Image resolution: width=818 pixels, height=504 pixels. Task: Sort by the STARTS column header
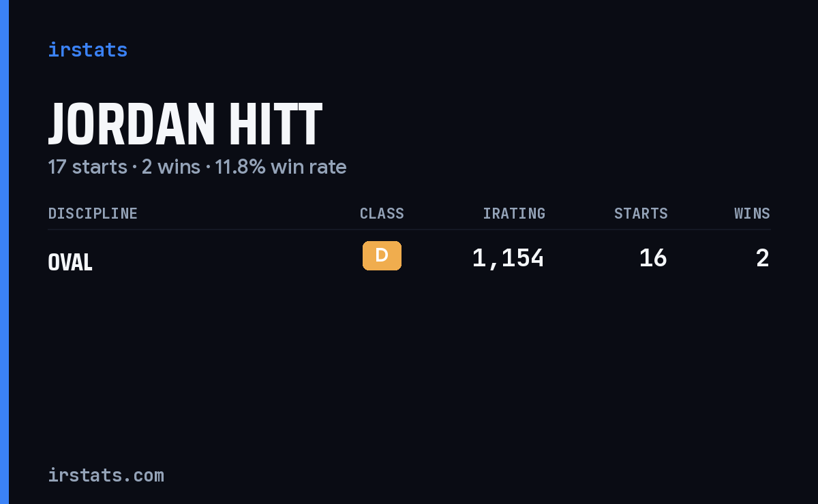click(641, 213)
